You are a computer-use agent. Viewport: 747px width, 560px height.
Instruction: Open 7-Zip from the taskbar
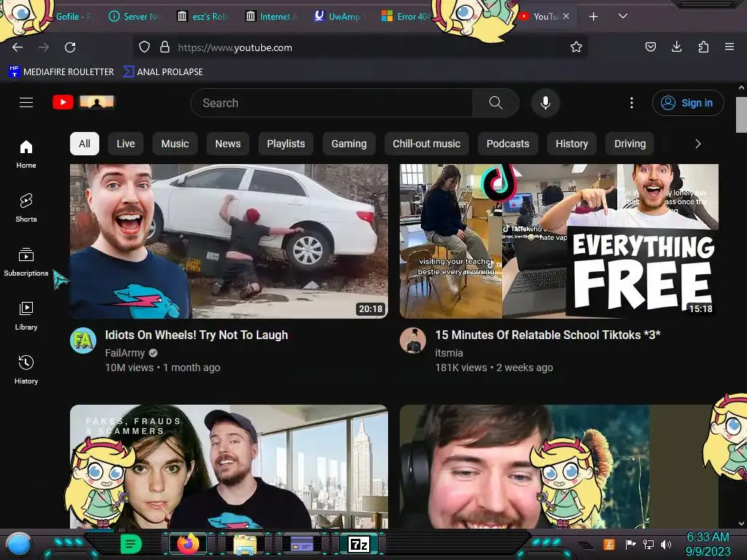click(x=359, y=544)
